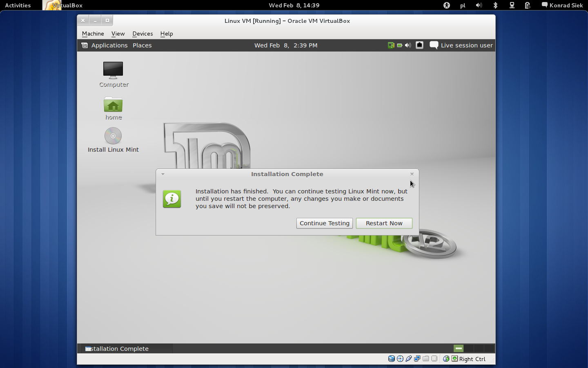
Task: Click VirtualBox optical disc indicator
Action: [400, 359]
